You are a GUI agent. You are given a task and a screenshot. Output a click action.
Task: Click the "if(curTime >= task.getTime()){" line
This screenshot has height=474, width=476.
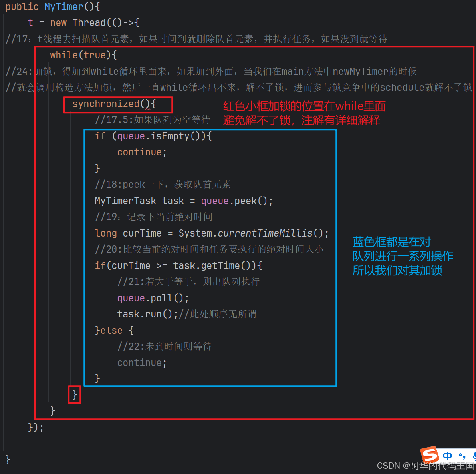click(178, 265)
